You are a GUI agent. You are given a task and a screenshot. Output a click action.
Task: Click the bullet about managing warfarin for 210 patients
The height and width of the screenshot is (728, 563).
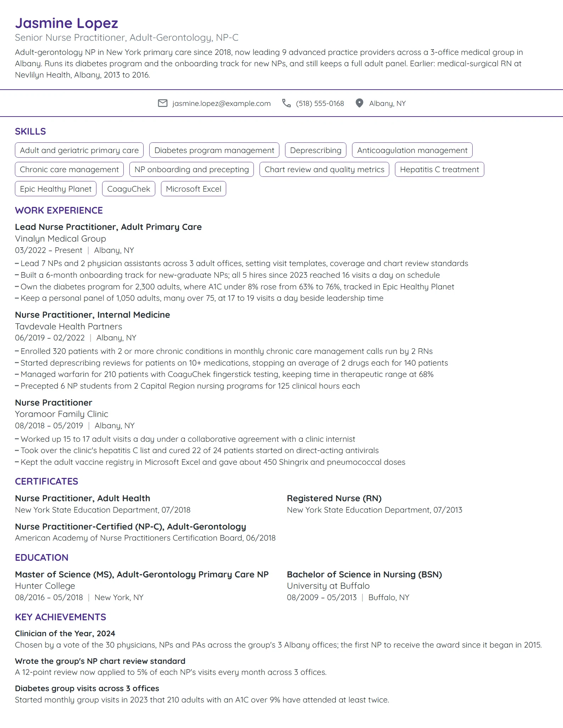point(224,374)
